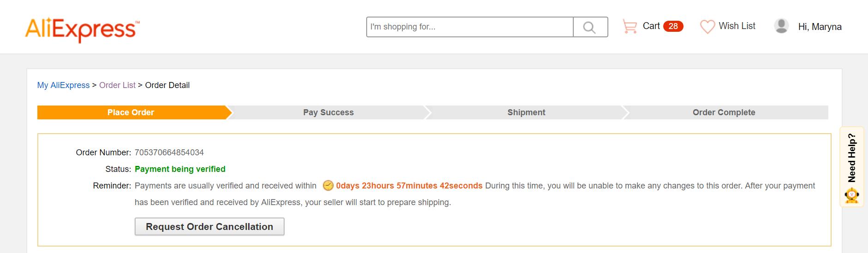
Task: Click the order number 705370664854034
Action: tap(169, 153)
